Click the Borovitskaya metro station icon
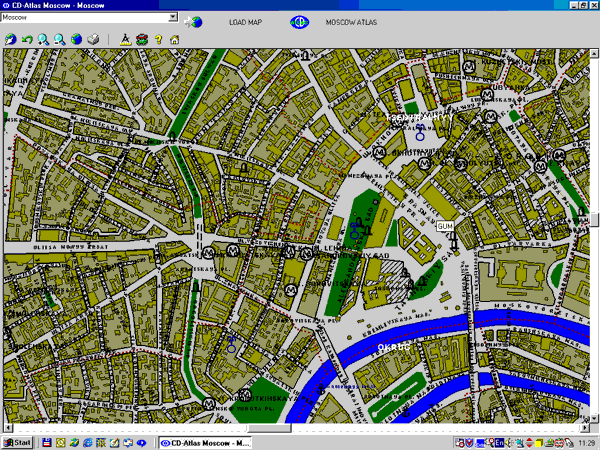Viewport: 600px width, 450px height. tap(291, 289)
